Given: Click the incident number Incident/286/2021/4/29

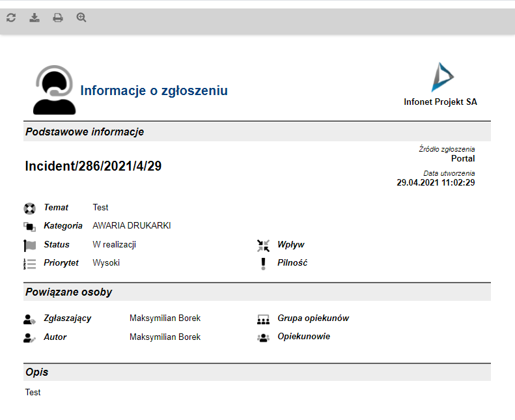Looking at the screenshot, I should point(93,166).
